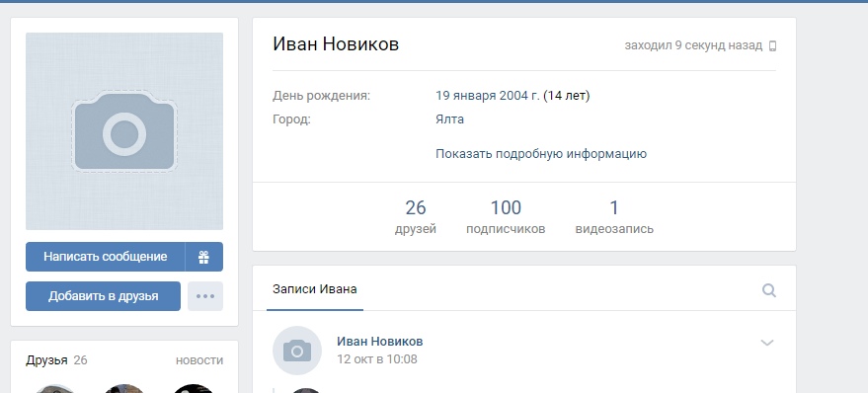
Task: Click the Написать сообщение button
Action: [106, 257]
